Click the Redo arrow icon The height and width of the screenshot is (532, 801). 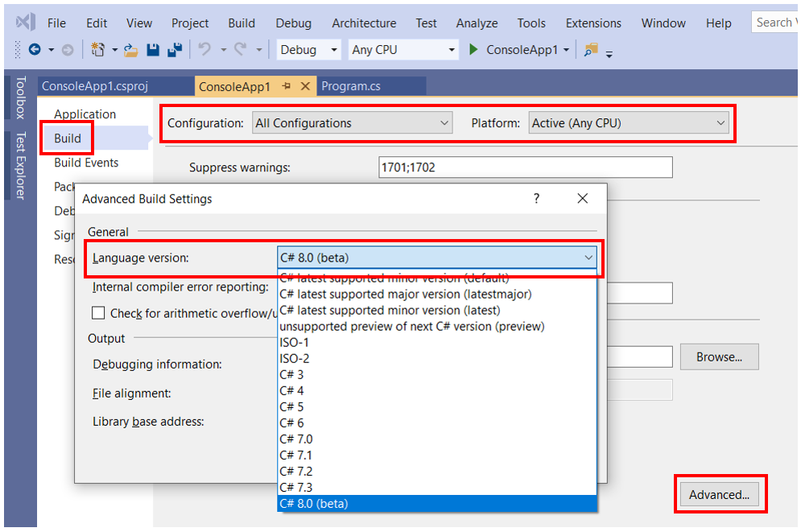tap(240, 49)
